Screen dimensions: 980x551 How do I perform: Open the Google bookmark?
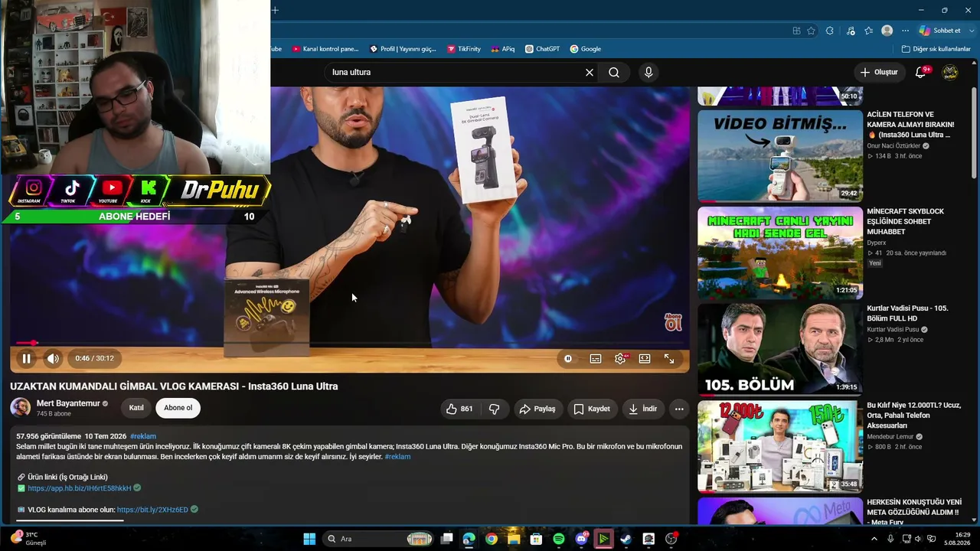pos(585,49)
